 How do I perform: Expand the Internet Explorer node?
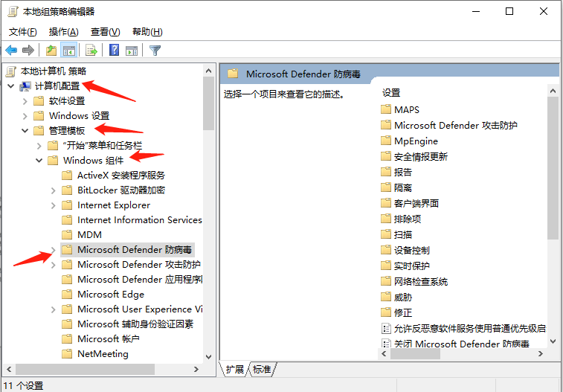[53, 205]
